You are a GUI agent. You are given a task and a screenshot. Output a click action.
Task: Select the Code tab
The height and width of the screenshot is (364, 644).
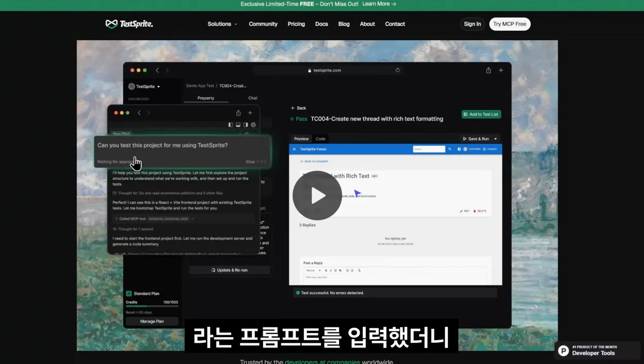[x=320, y=139]
